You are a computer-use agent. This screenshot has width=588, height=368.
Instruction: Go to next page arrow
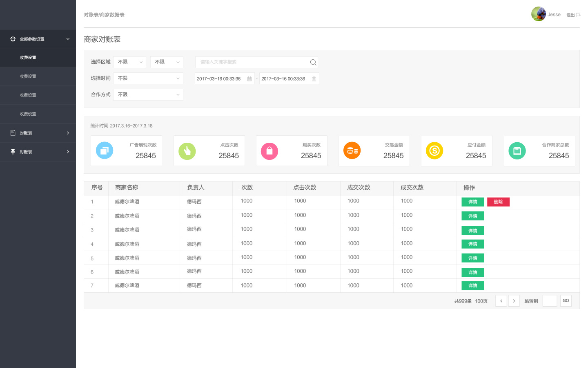514,301
